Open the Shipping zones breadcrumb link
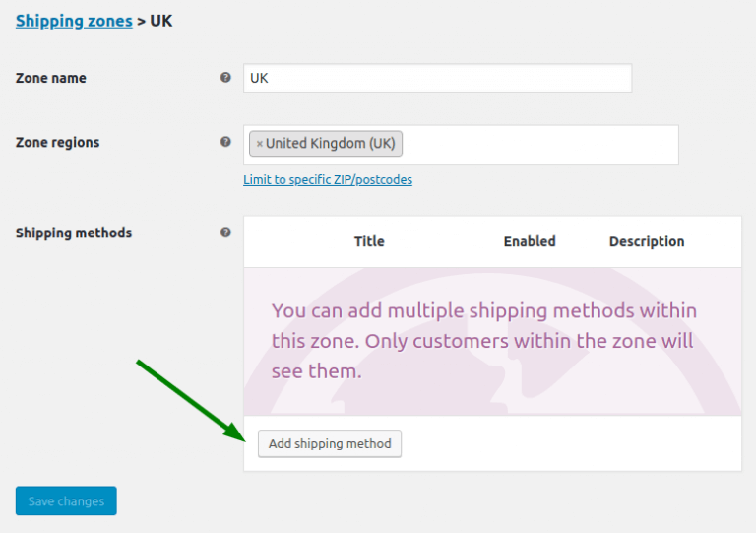This screenshot has height=533, width=756. tap(74, 20)
